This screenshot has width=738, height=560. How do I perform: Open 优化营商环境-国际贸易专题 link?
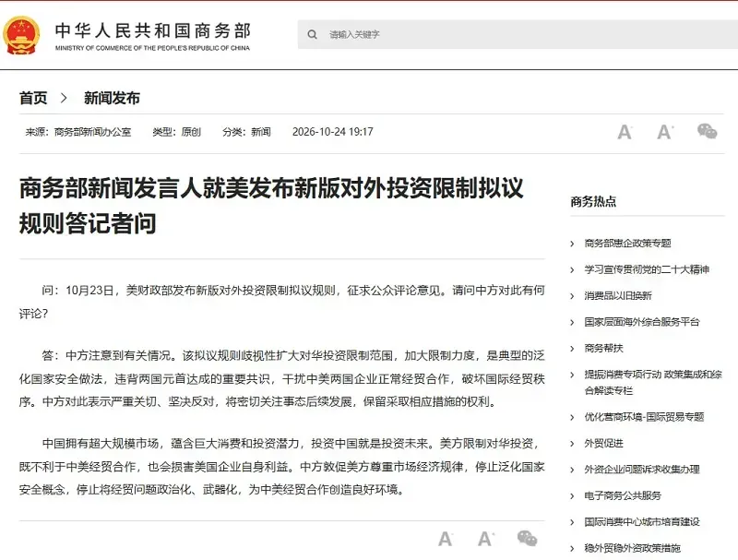(x=644, y=417)
